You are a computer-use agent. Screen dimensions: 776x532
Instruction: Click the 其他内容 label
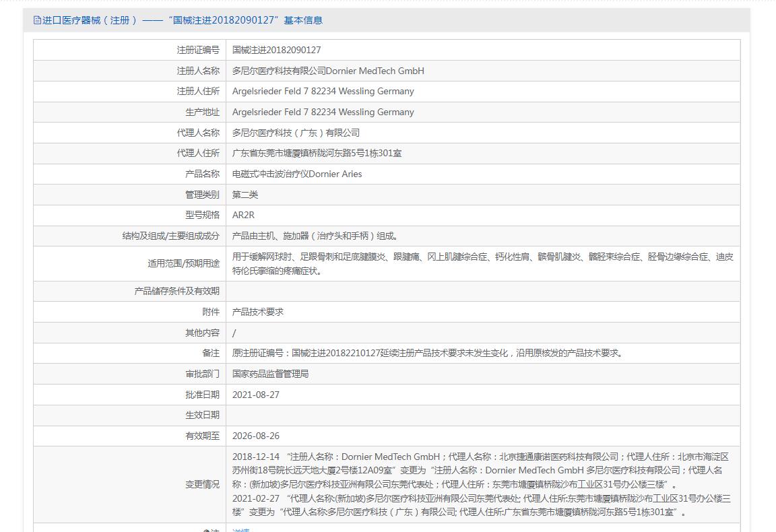(202, 333)
